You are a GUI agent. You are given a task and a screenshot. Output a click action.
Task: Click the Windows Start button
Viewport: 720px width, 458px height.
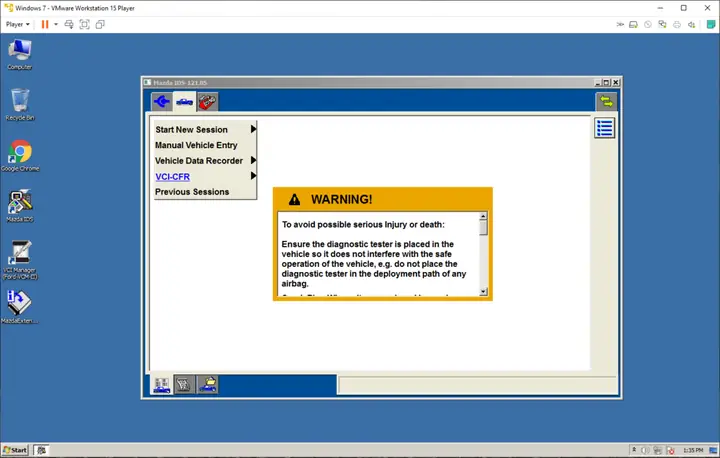click(x=16, y=450)
